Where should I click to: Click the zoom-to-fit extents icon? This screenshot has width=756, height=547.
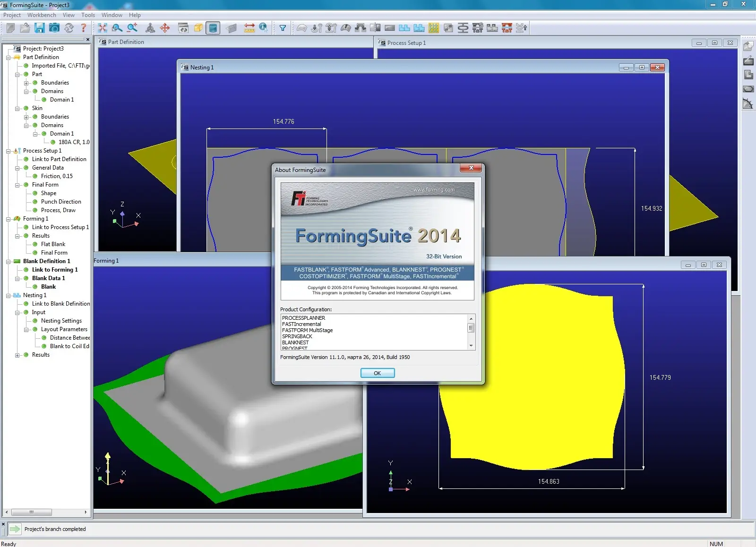(x=103, y=28)
